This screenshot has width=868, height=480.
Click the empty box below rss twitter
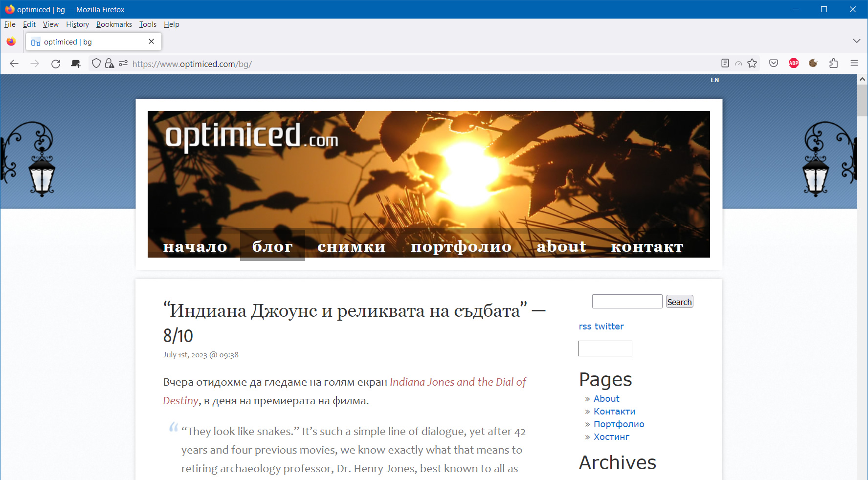click(x=605, y=349)
